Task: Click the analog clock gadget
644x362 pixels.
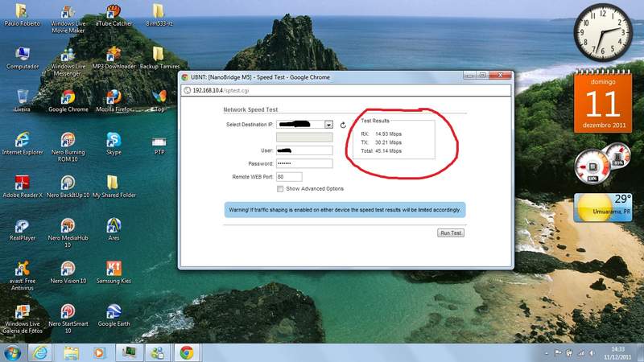Action: click(x=602, y=32)
